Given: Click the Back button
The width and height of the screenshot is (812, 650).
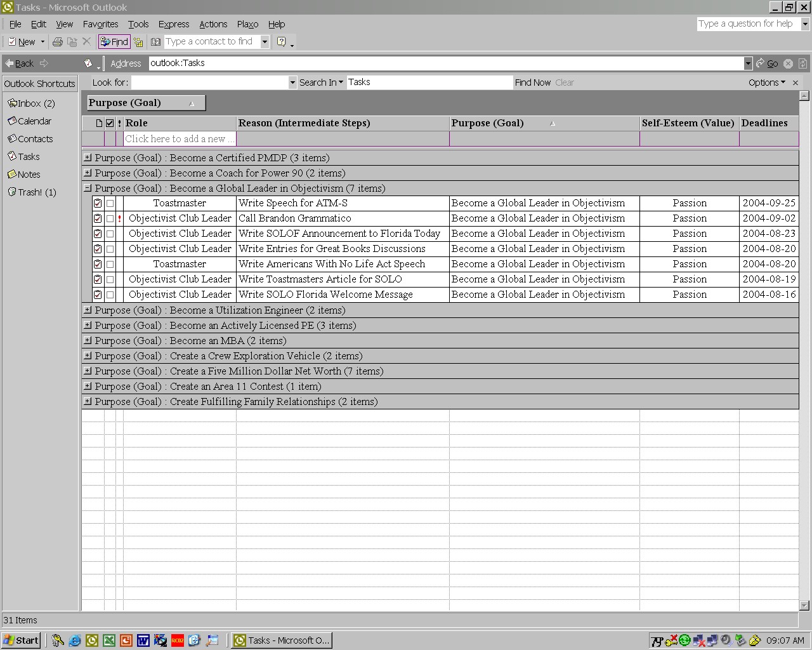Looking at the screenshot, I should tap(19, 63).
